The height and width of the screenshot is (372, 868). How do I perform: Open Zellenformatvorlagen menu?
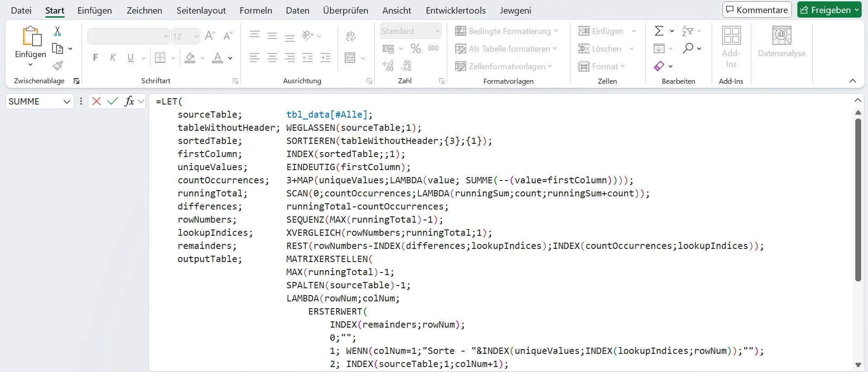504,66
